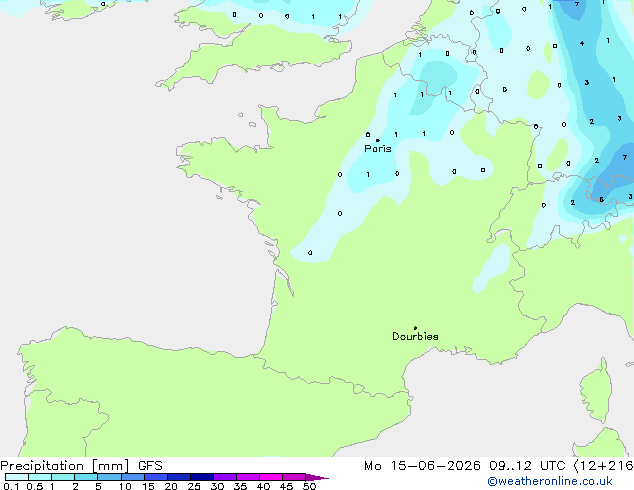Image resolution: width=634 pixels, height=490 pixels.
Task: Click the '35' legend scale value
Action: pyautogui.click(x=240, y=486)
